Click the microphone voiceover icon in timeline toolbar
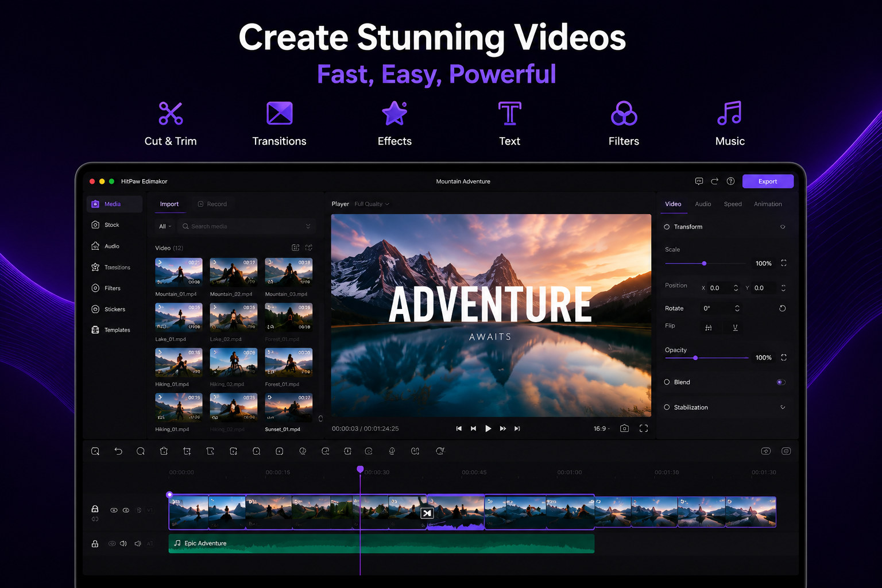Screen dimensions: 882x588 point(392,451)
